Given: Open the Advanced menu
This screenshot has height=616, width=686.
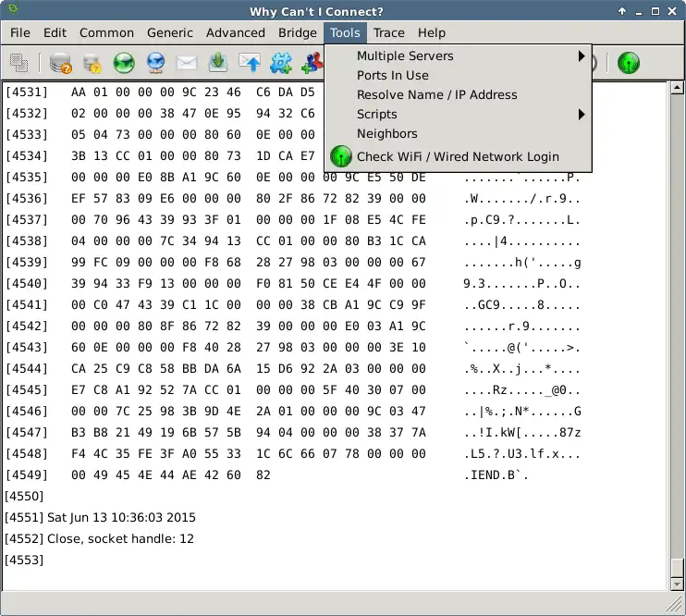Looking at the screenshot, I should click(236, 33).
